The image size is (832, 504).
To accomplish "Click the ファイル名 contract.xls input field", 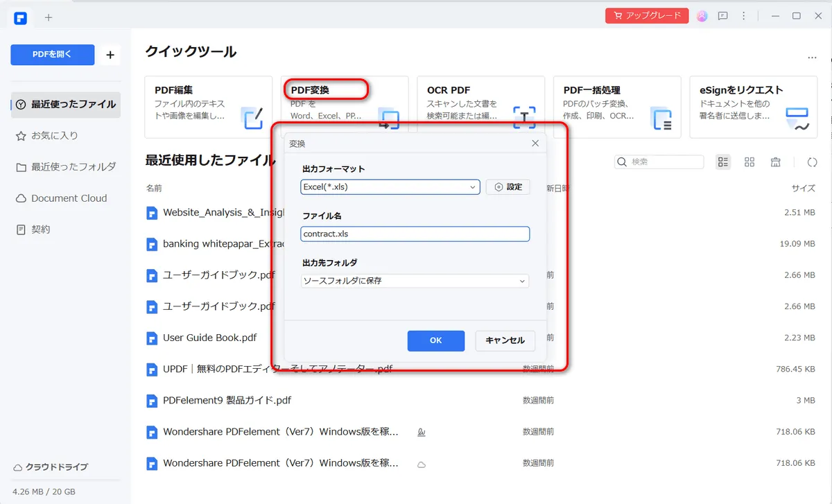I will coord(415,234).
